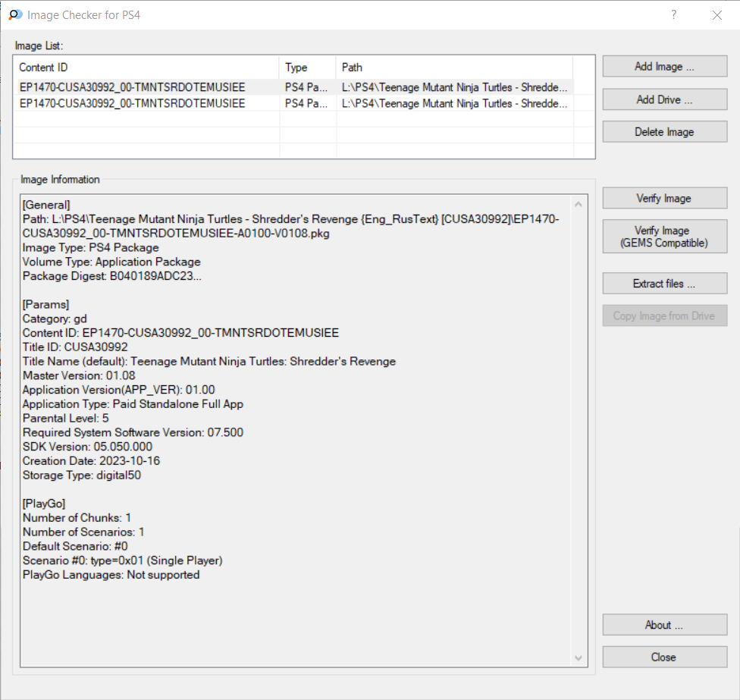Image resolution: width=740 pixels, height=700 pixels.
Task: Click the Package Digest line
Action: [x=112, y=276]
